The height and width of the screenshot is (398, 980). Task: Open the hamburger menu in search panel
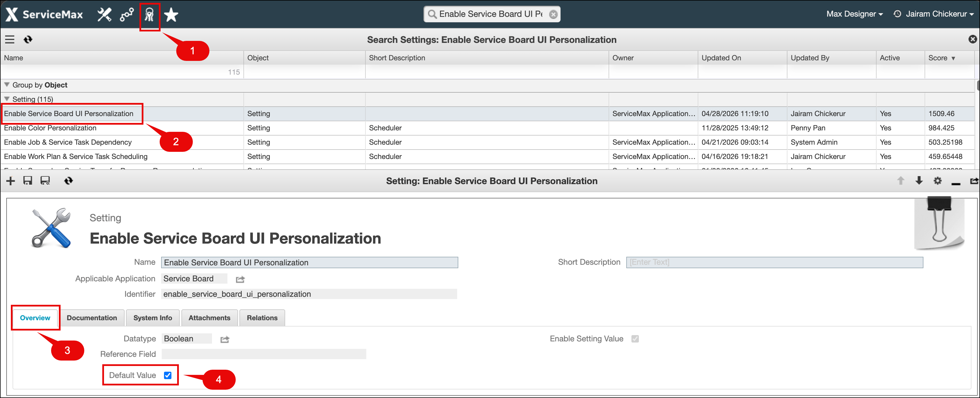pos(9,39)
